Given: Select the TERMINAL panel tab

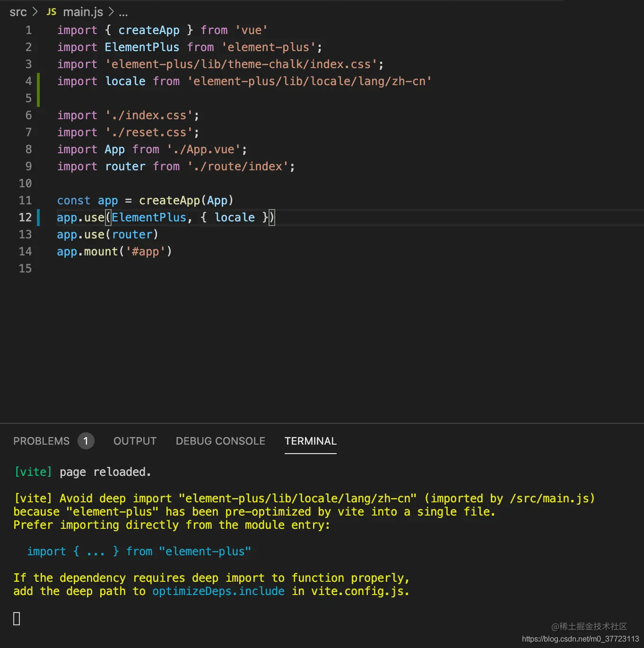Looking at the screenshot, I should tap(311, 441).
